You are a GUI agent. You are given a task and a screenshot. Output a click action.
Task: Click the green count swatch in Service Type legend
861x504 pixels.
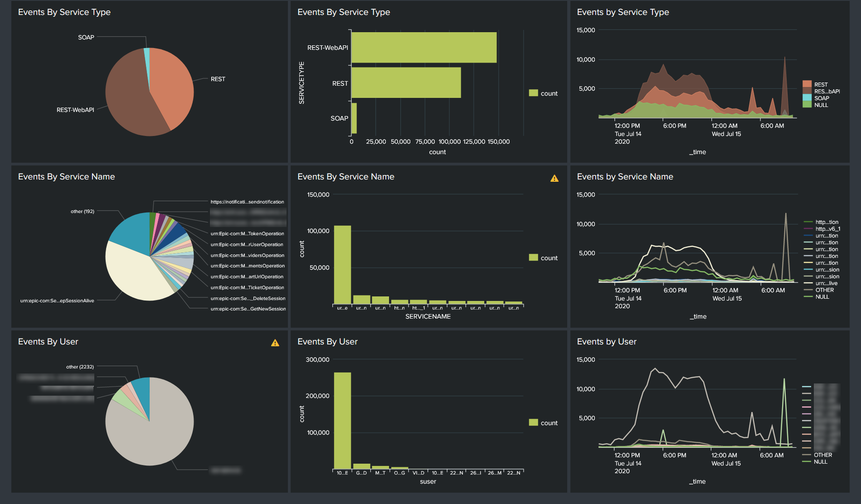[x=533, y=93]
